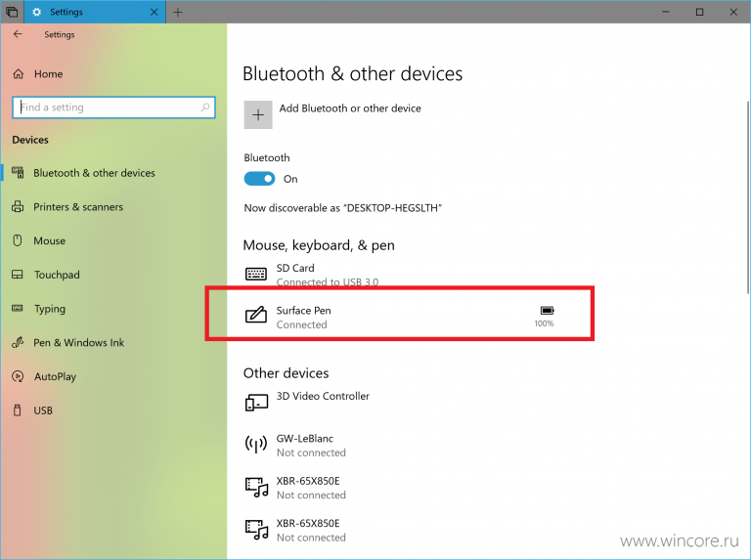Screen dimensions: 751x560
Task: Click the Touchpad sidebar icon
Action: 18,275
